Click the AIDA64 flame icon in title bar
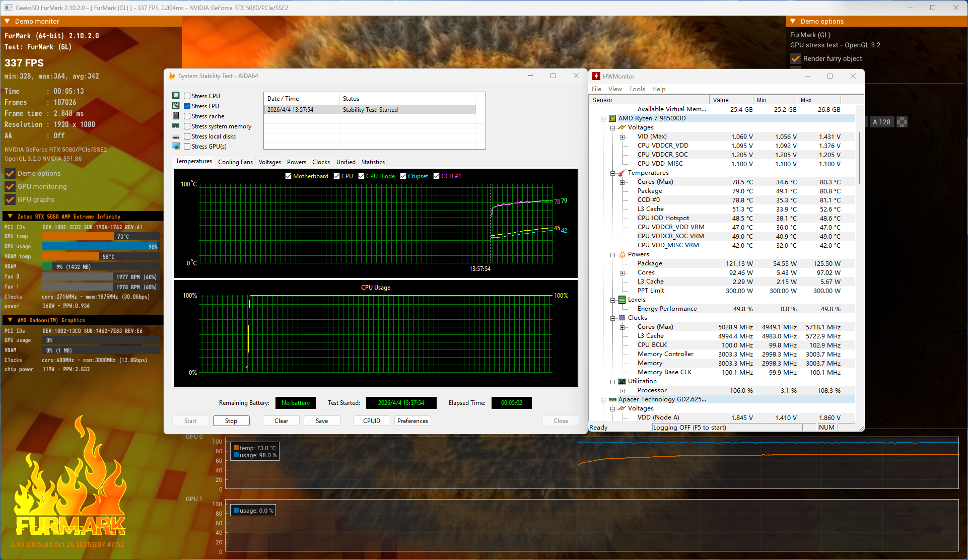Screen dimensions: 968x560 click(172, 76)
